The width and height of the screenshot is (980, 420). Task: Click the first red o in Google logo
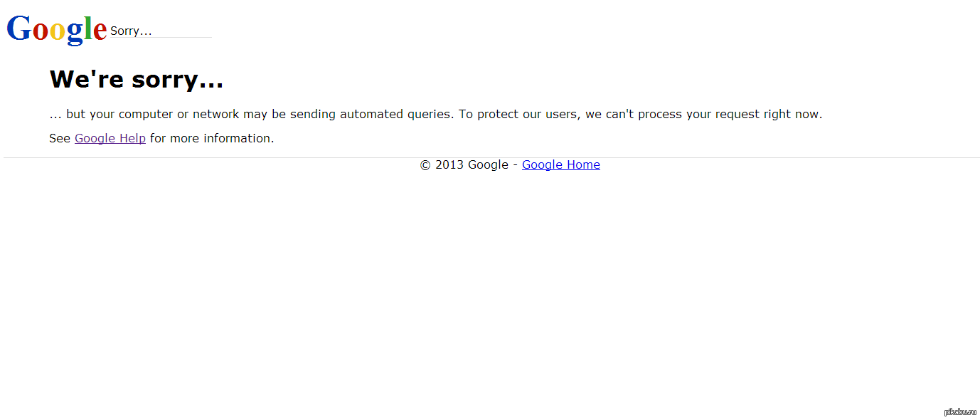(41, 31)
